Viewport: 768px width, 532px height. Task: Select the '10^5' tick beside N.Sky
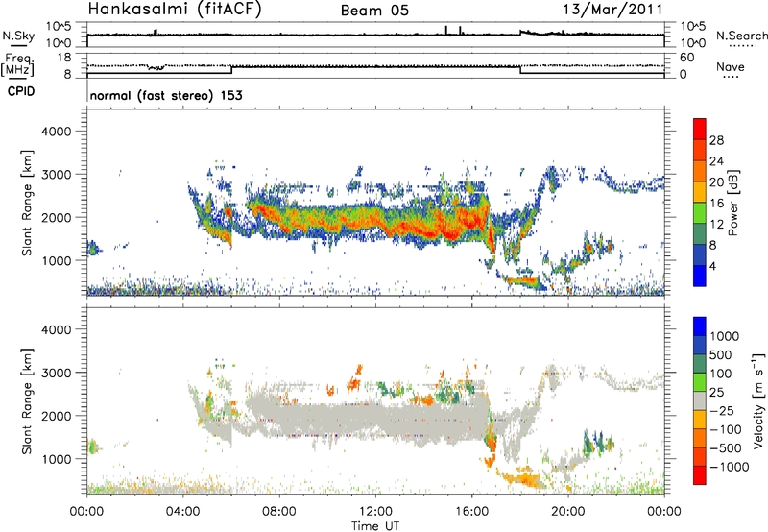tap(59, 26)
